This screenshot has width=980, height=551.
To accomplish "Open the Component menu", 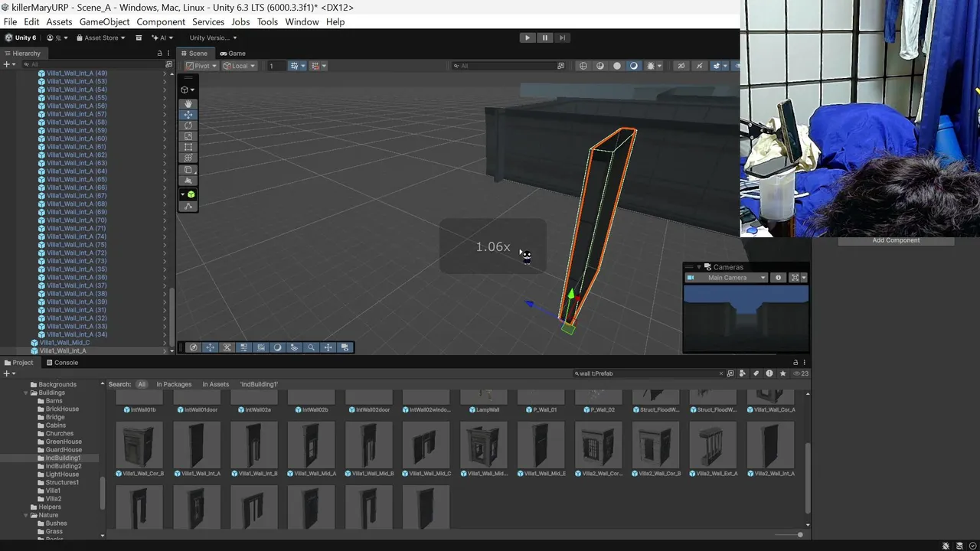I will pos(161,21).
